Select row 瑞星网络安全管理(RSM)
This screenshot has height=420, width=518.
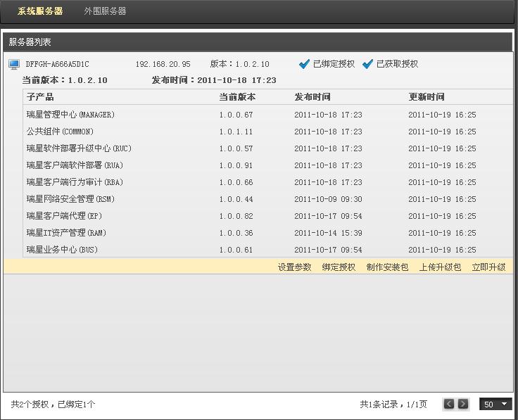267,199
